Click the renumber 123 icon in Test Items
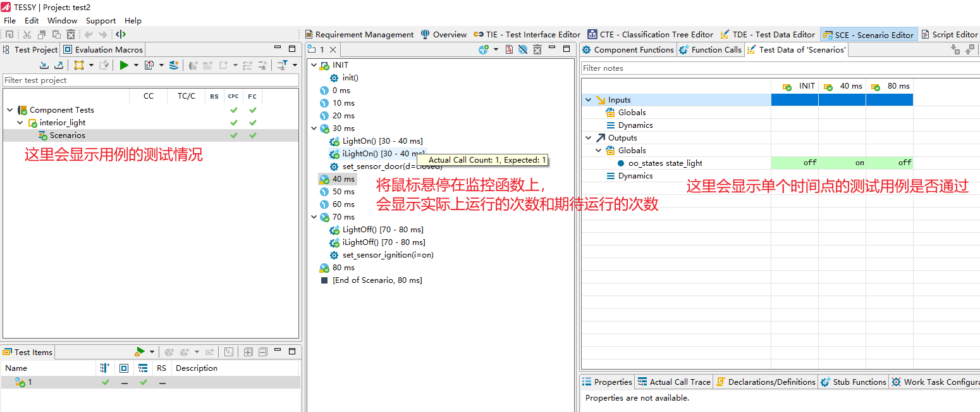The width and height of the screenshot is (980, 412). point(229,352)
